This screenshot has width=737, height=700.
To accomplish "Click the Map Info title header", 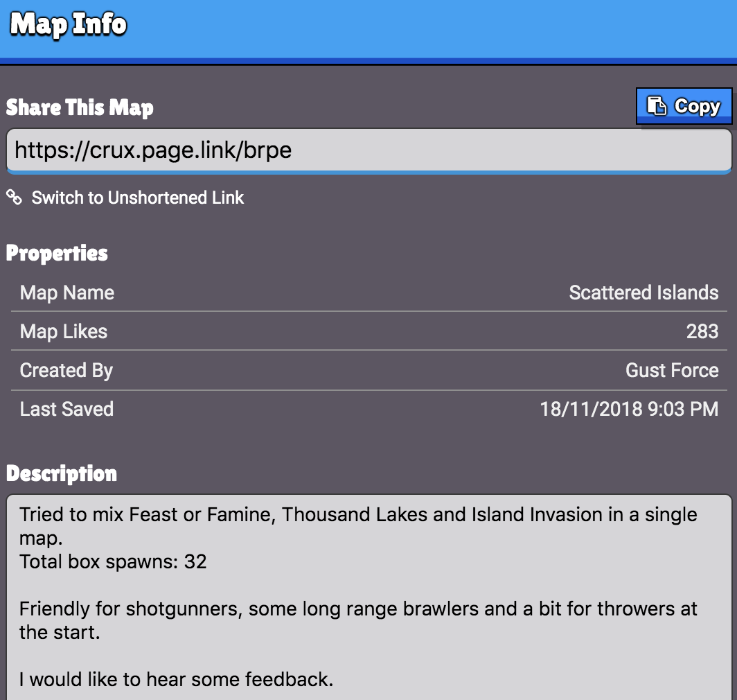I will coord(69,24).
